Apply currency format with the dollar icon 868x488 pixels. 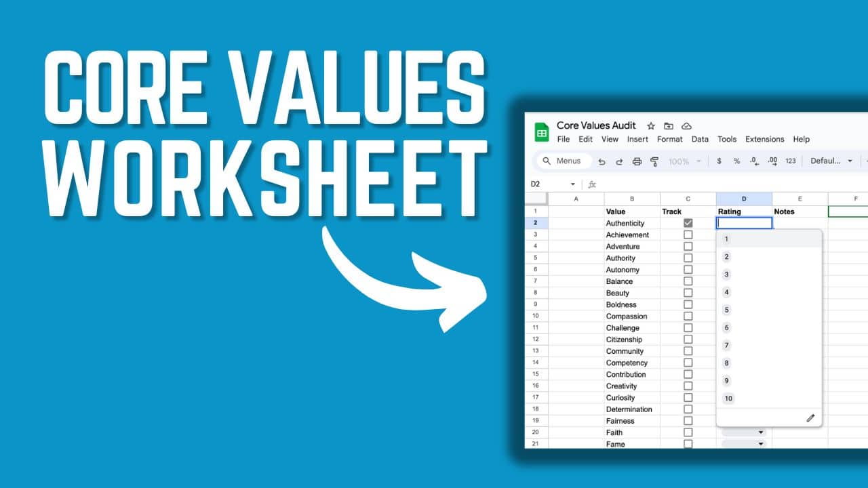[x=719, y=161]
